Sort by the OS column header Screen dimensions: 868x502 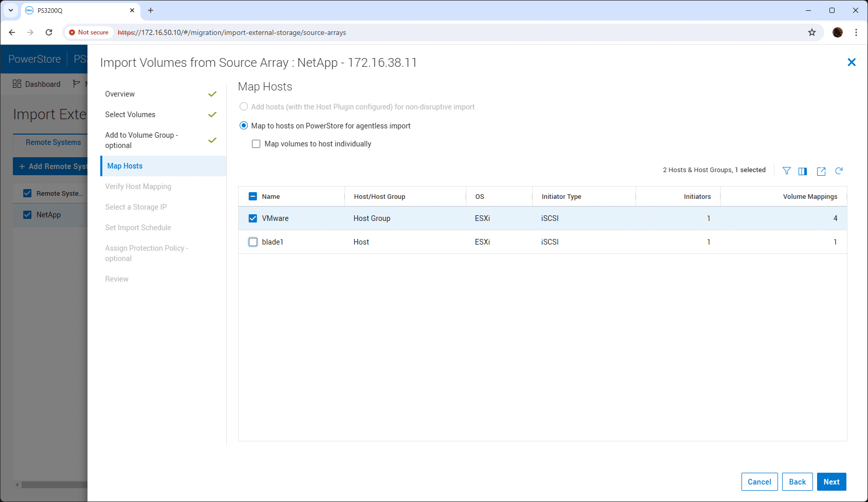click(x=479, y=197)
